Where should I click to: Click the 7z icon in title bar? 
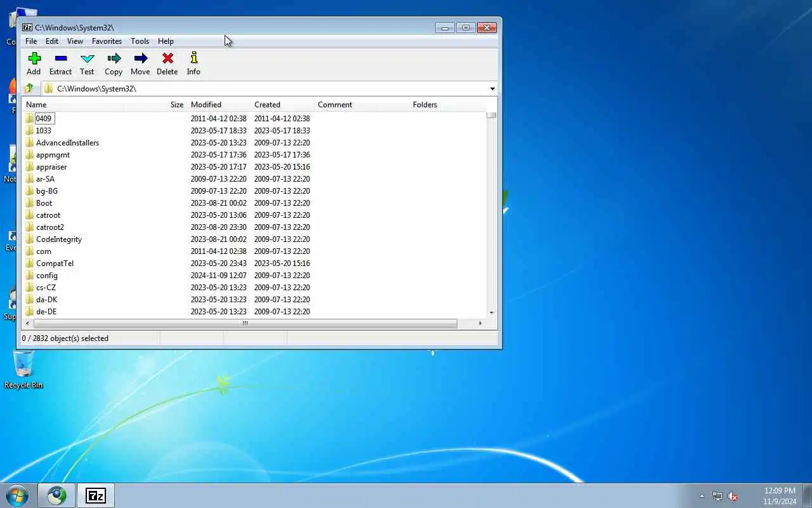[27, 27]
